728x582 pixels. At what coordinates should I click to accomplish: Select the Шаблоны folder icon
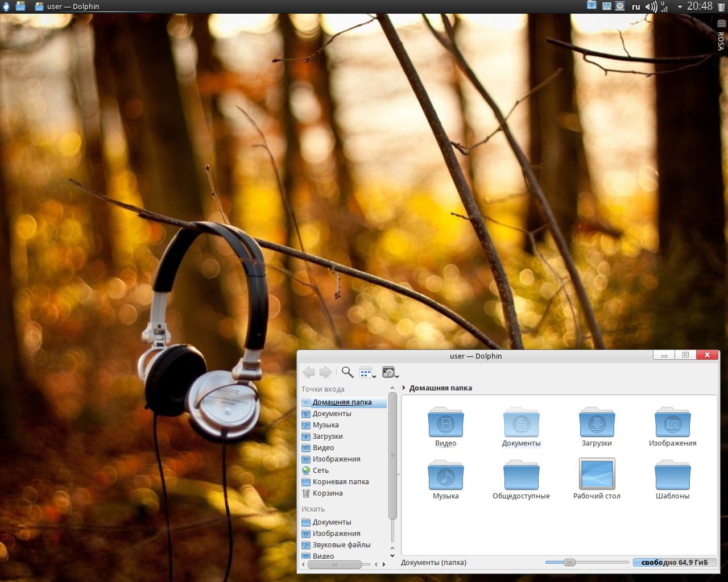tap(672, 476)
